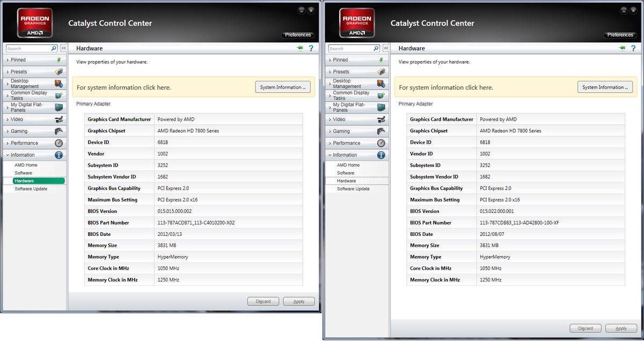Image resolution: width=644 pixels, height=341 pixels.
Task: Click the search magnifier icon in the right window
Action: [x=376, y=48]
